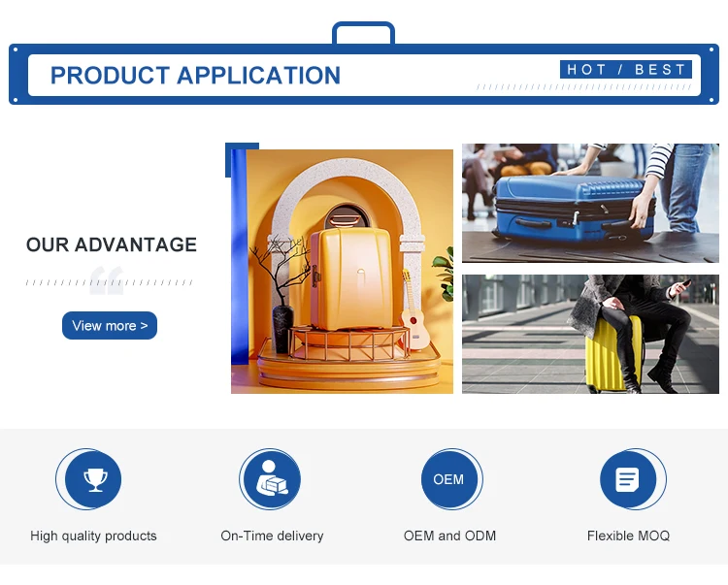
Task: Open the View more > button
Action: (110, 325)
